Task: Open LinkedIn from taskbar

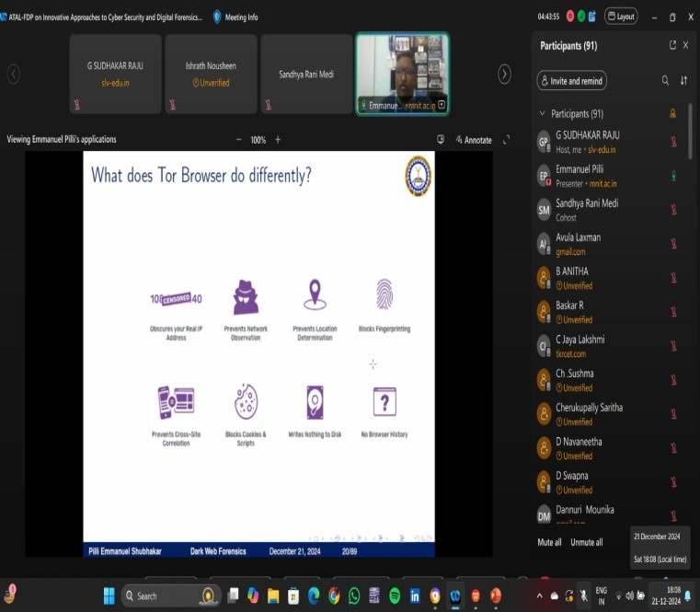Action: pyautogui.click(x=415, y=596)
